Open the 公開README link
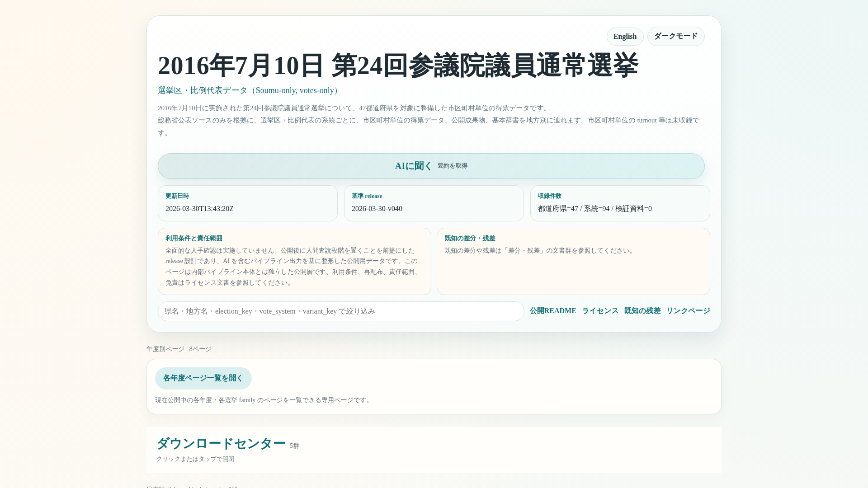Screen dimensions: 868x488 click(x=553, y=311)
